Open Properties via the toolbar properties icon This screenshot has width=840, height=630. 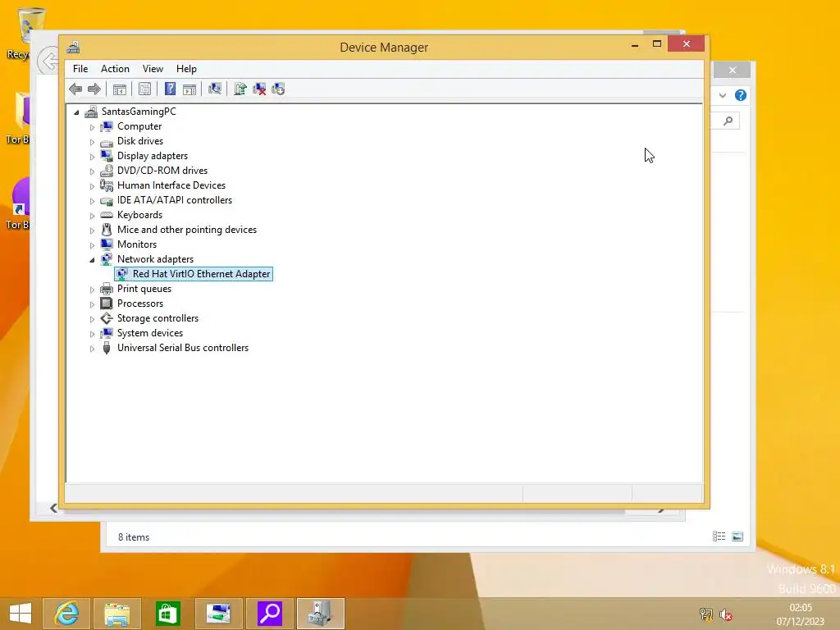[144, 89]
